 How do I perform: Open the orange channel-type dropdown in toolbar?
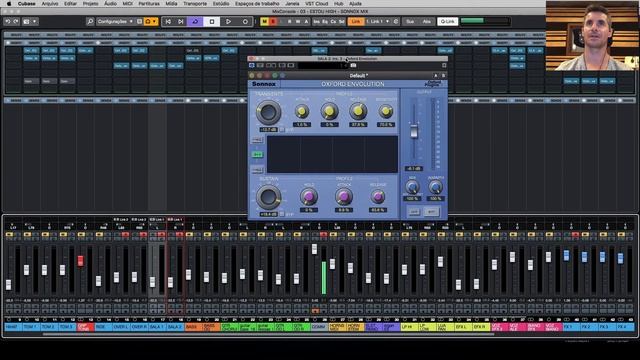(x=151, y=22)
